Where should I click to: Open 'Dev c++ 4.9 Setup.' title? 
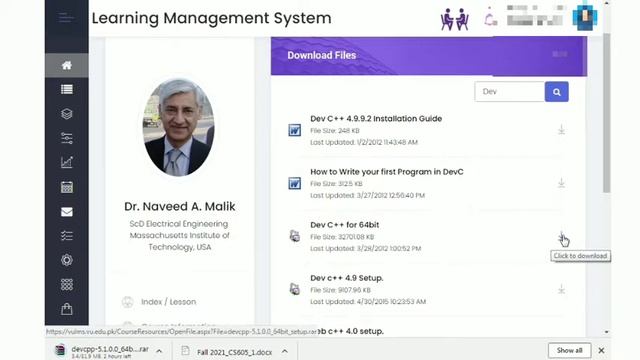tap(347, 278)
